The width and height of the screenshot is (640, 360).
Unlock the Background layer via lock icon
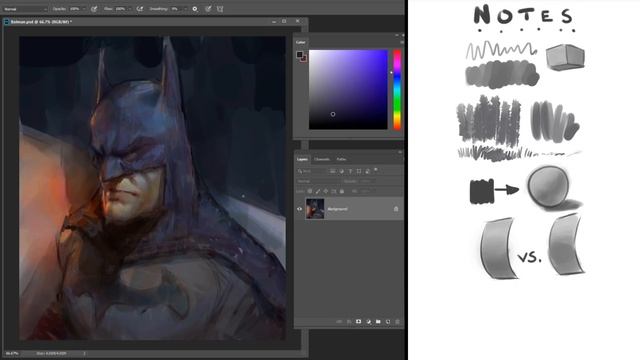[x=396, y=209]
